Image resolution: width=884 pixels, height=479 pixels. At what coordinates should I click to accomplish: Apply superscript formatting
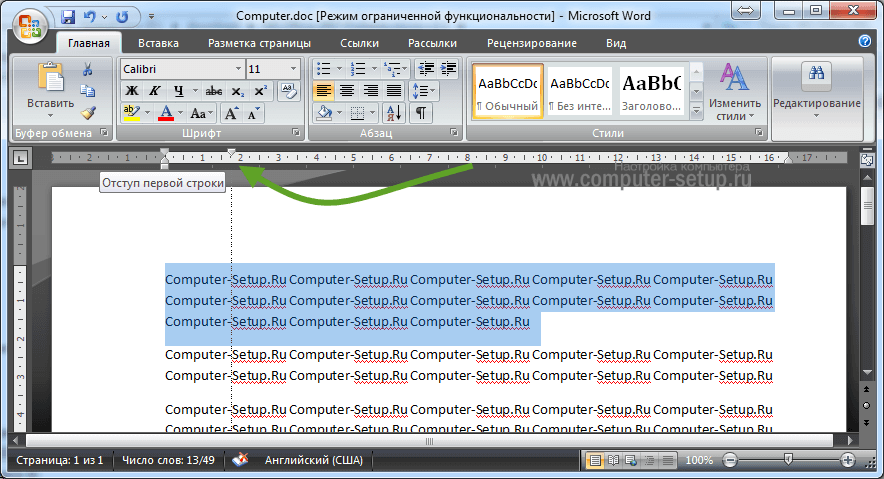[260, 91]
